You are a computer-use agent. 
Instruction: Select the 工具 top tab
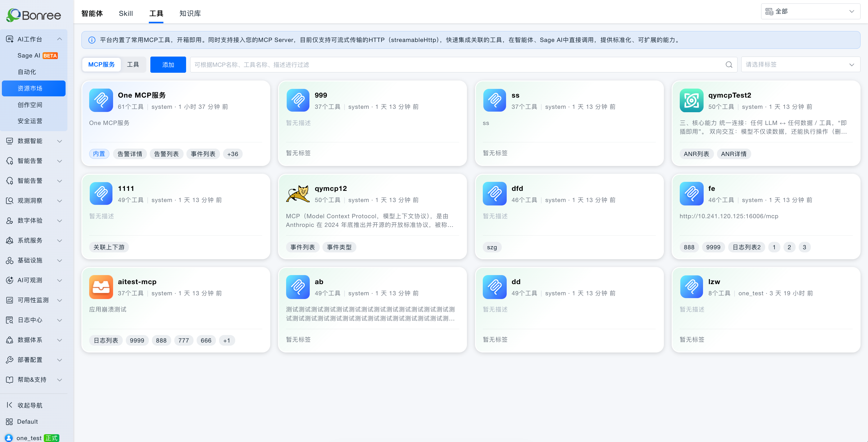[156, 13]
